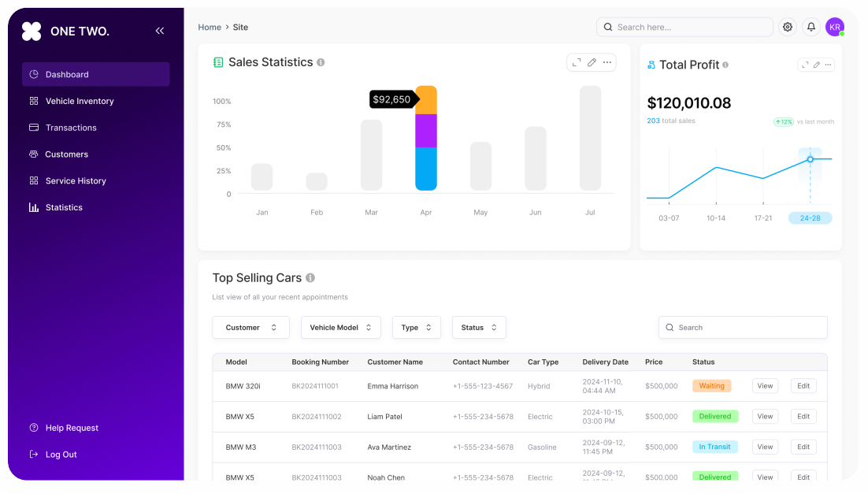Open KR user avatar profile
This screenshot has height=494, width=868.
pyautogui.click(x=834, y=27)
